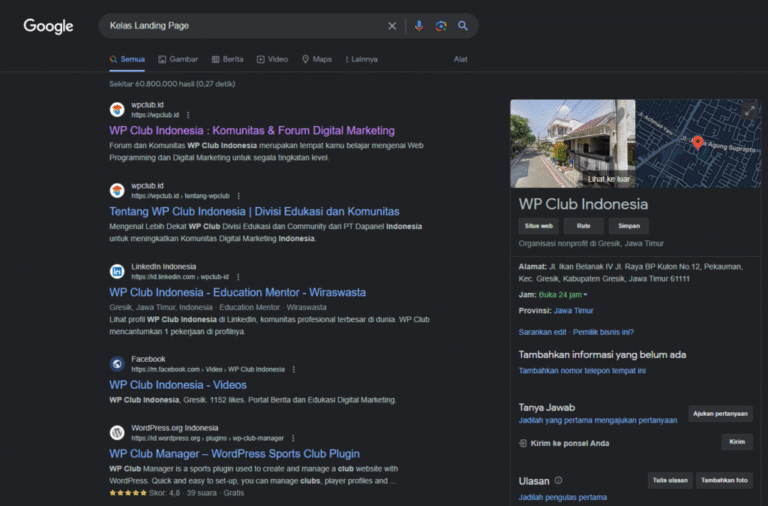Viewport: 768px width, 506px height.
Task: Click the red map location pin
Action: 698,143
